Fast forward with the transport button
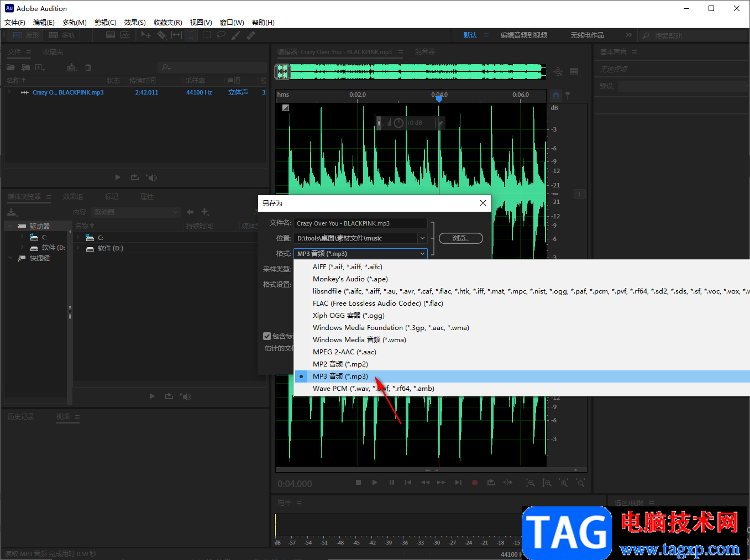Image resolution: width=750 pixels, height=560 pixels. tap(441, 483)
